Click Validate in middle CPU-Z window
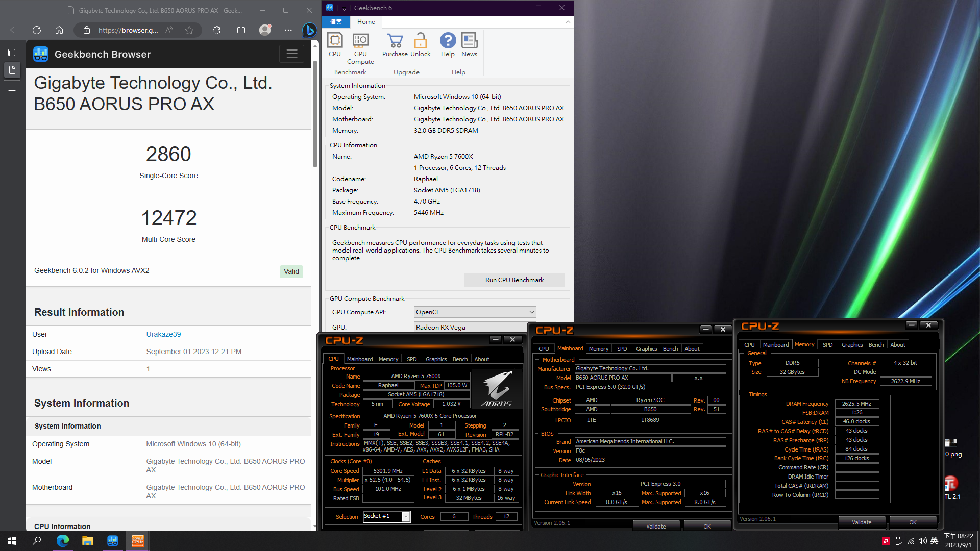 [656, 526]
